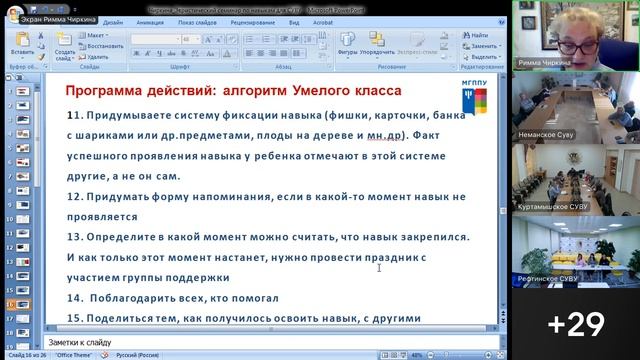This screenshot has height=360, width=640.
Task: Open the Упорядочить arrange menu
Action: click(377, 44)
